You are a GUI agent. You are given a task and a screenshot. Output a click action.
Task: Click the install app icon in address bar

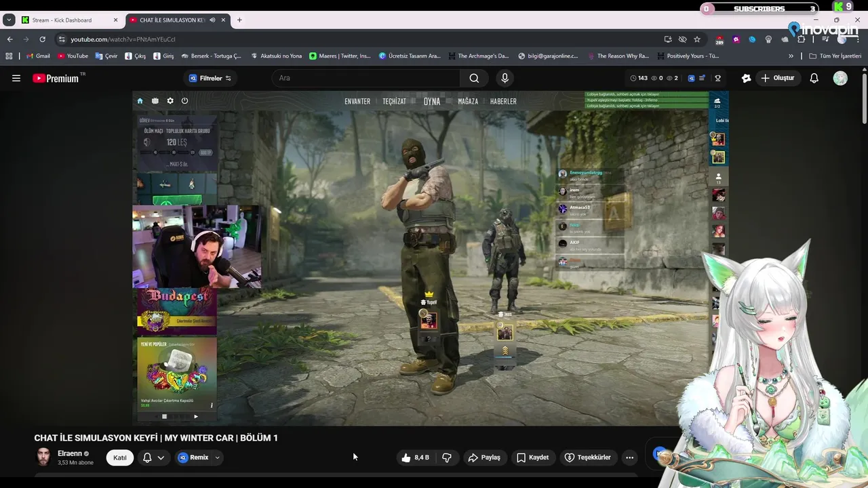click(668, 39)
